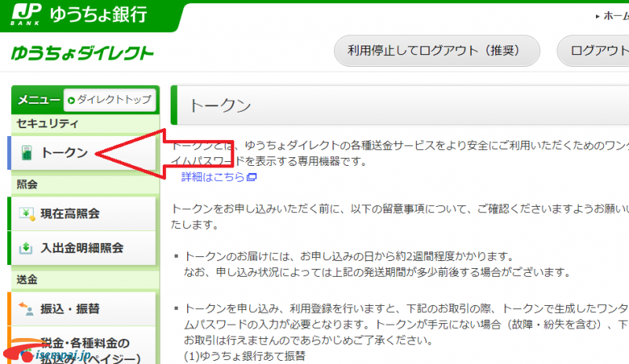The height and width of the screenshot is (364, 629).
Task: Open 振込・振替 menu item
Action: pyautogui.click(x=83, y=309)
